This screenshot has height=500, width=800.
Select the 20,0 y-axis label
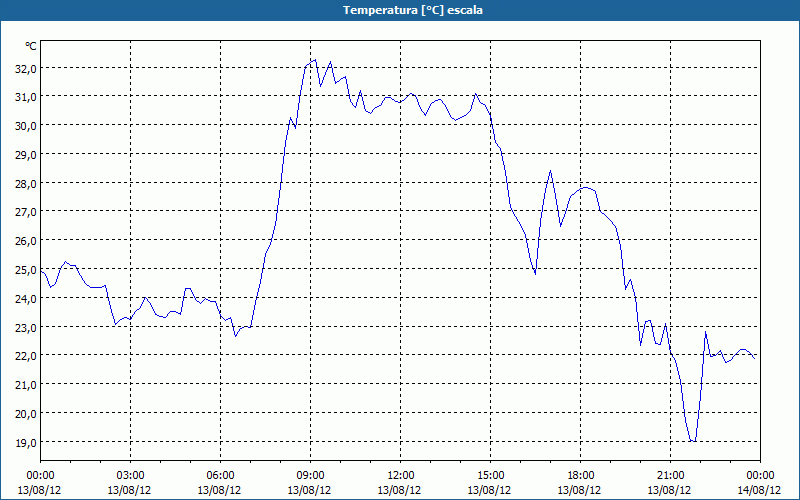tap(26, 413)
